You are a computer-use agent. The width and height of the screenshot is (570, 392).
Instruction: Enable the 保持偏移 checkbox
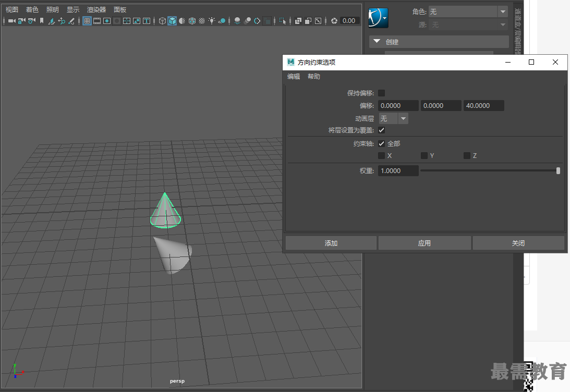click(381, 93)
